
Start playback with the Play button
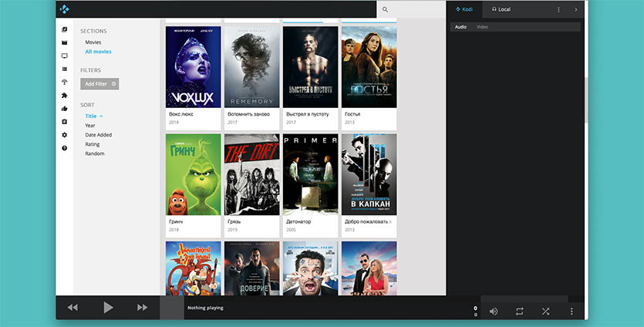(x=108, y=307)
